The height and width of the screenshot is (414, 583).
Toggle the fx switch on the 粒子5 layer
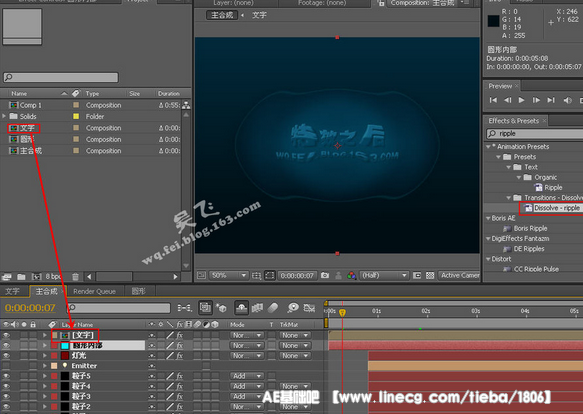pyautogui.click(x=180, y=376)
